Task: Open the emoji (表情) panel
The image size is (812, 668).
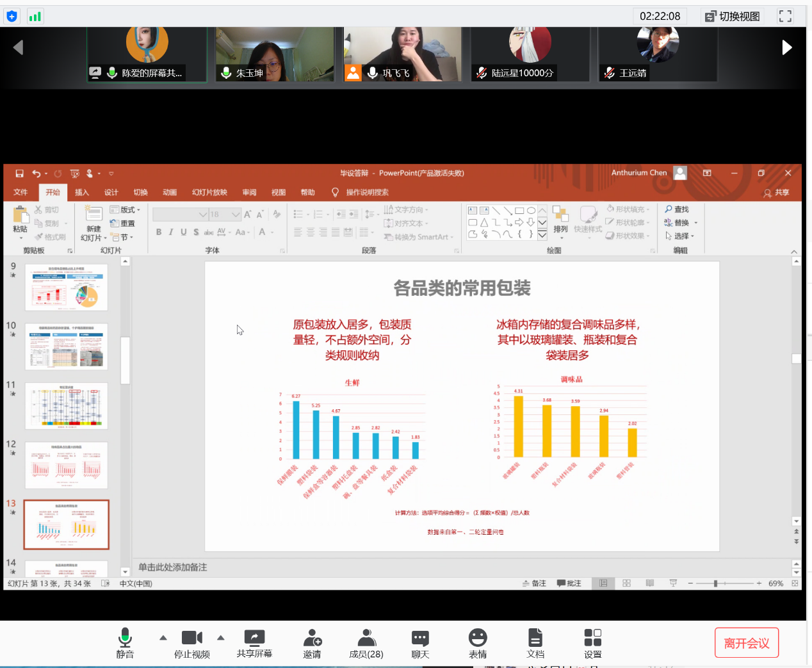Action: click(x=478, y=638)
